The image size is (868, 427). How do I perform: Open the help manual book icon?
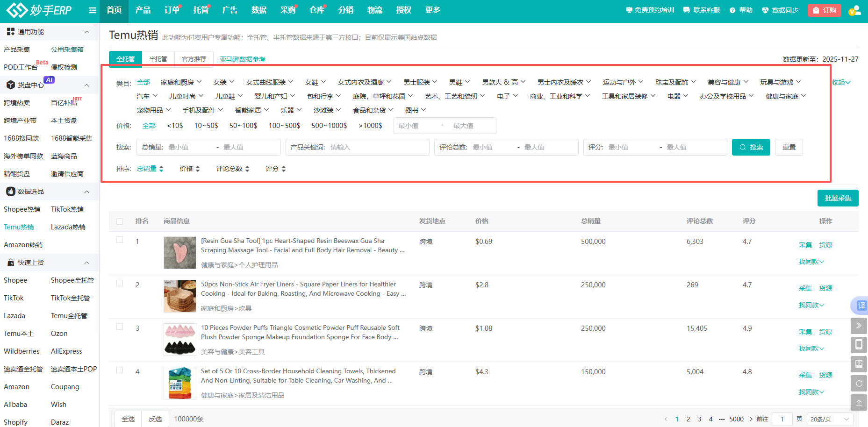tap(859, 364)
